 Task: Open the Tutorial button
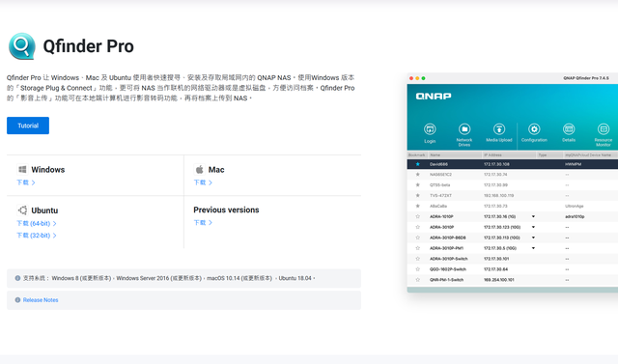point(28,126)
